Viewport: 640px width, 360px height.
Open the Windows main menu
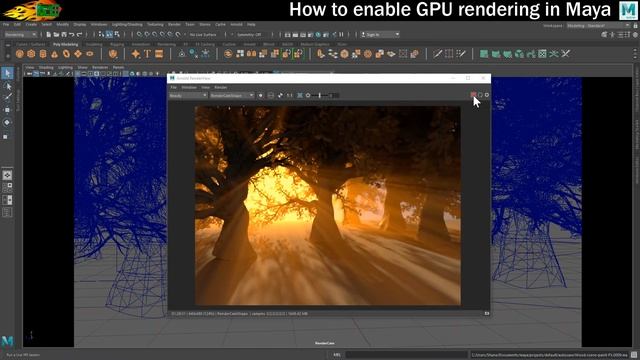point(99,24)
